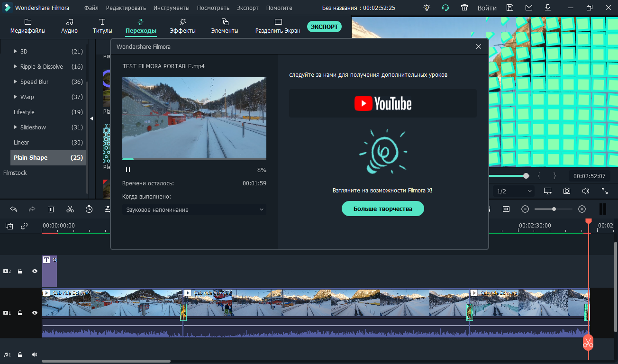Open the YouTube banner
The height and width of the screenshot is (364, 618).
point(383,103)
